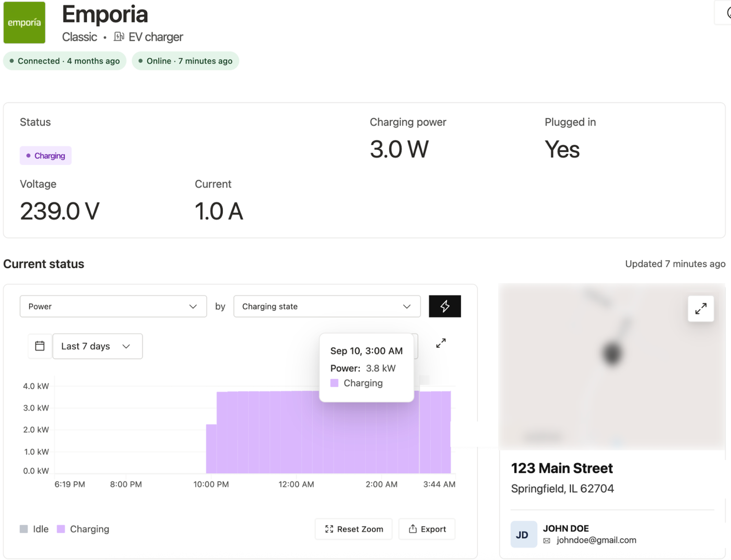Click the Reset Zoom button
Viewport: 731px width, 560px height.
click(x=354, y=529)
